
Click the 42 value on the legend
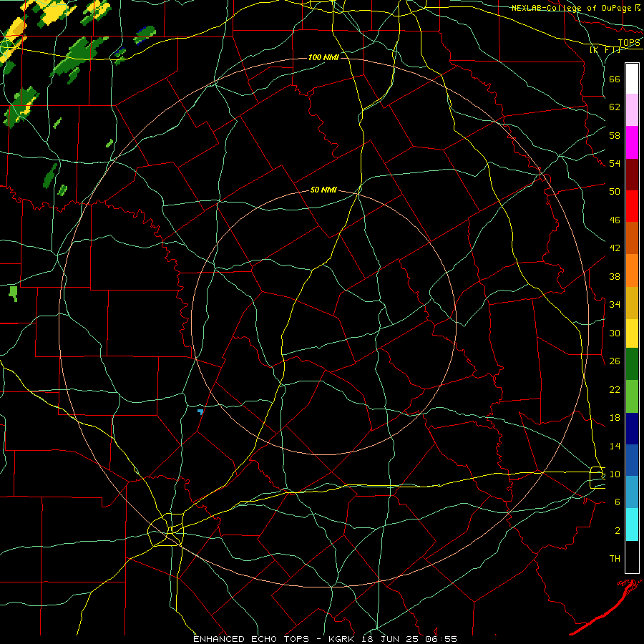pyautogui.click(x=615, y=248)
